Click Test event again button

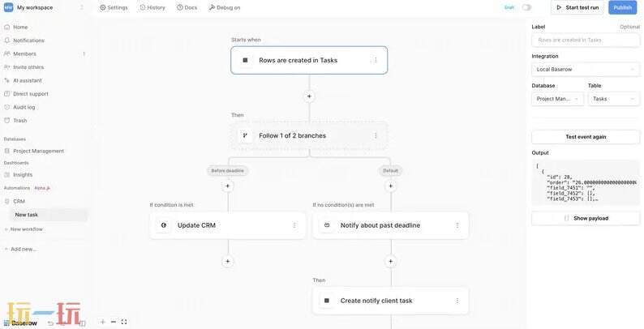tap(585, 137)
